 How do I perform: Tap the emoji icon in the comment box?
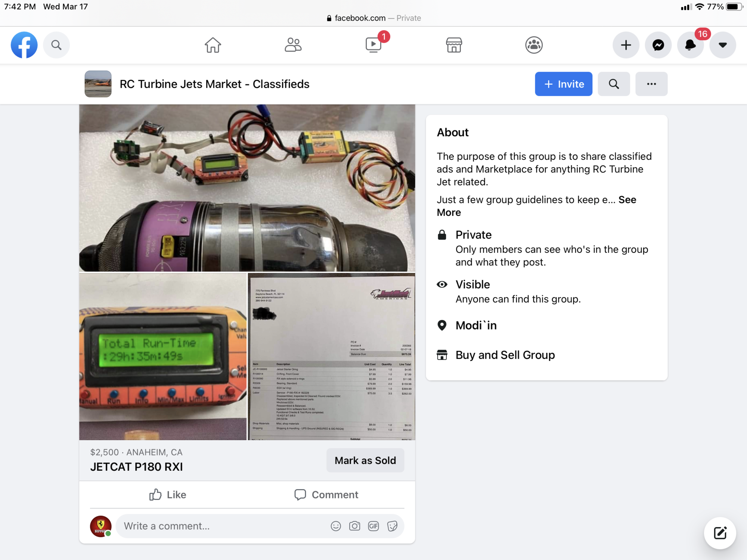click(336, 526)
